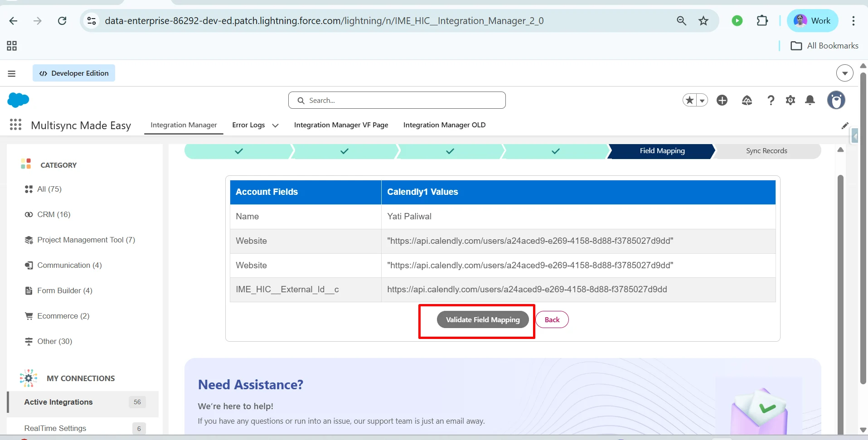
Task: Click the third completed progress step
Action: tap(450, 151)
